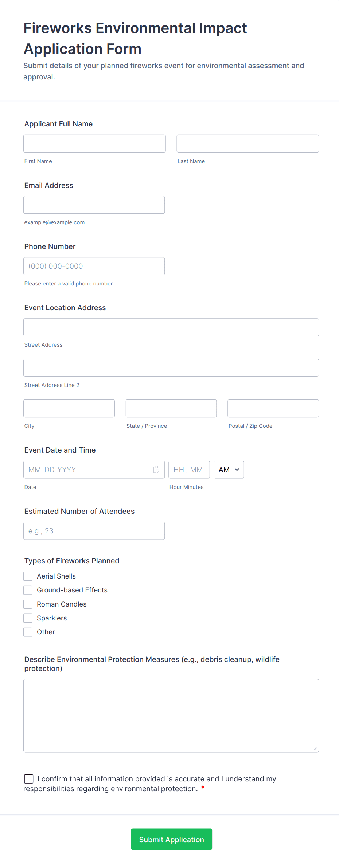
Task: Tick the Ground-based Effects option
Action: point(28,590)
